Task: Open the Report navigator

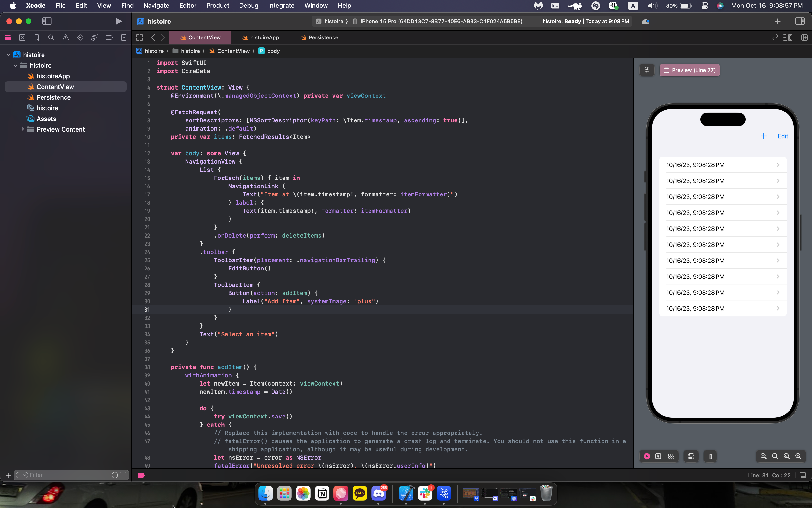Action: tap(124, 38)
